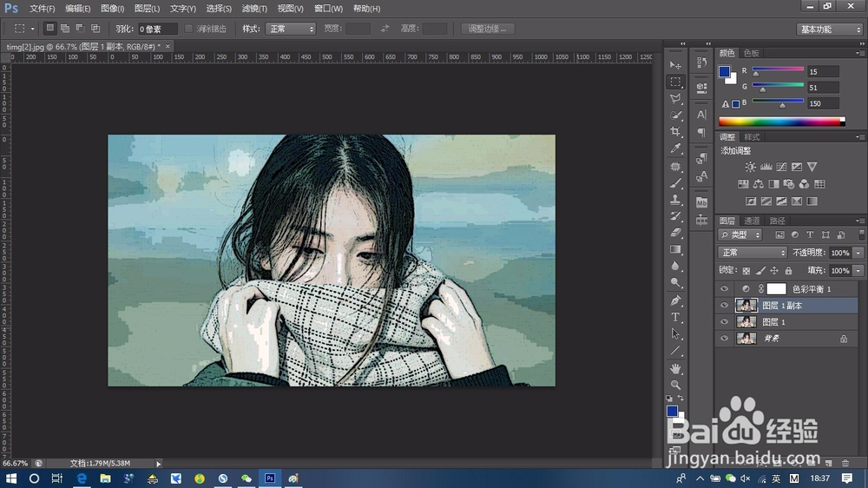This screenshot has width=868, height=488.
Task: Open the layer blend mode 正常 dropdown
Action: coord(753,253)
